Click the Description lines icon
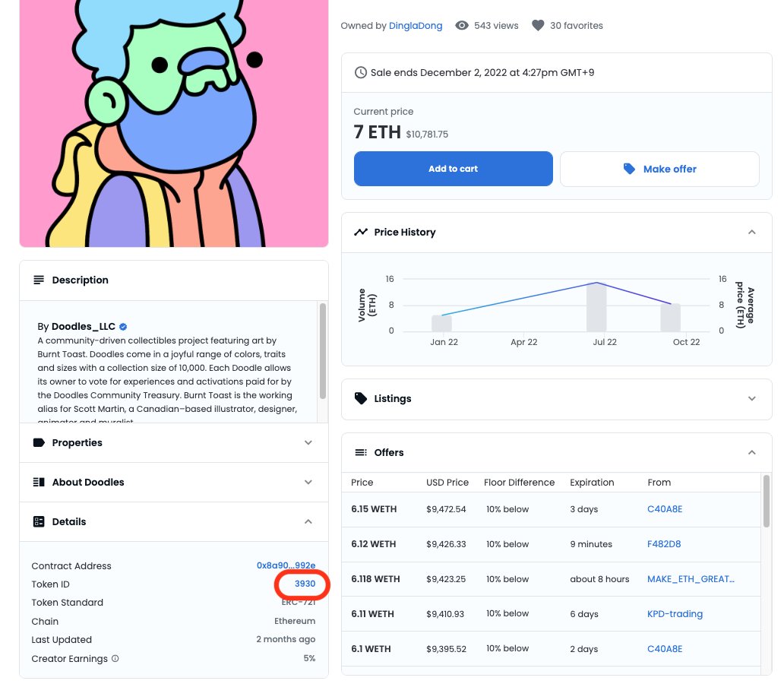This screenshot has width=784, height=684. coord(39,280)
